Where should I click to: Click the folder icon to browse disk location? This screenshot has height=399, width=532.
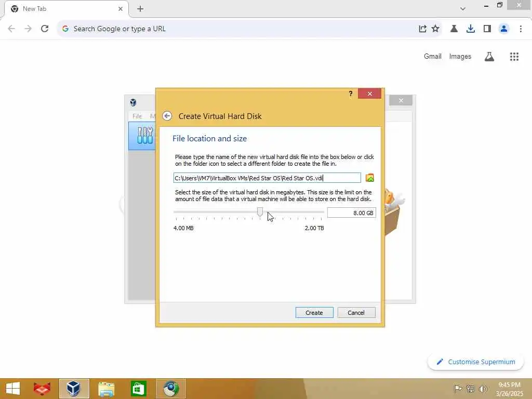370,178
